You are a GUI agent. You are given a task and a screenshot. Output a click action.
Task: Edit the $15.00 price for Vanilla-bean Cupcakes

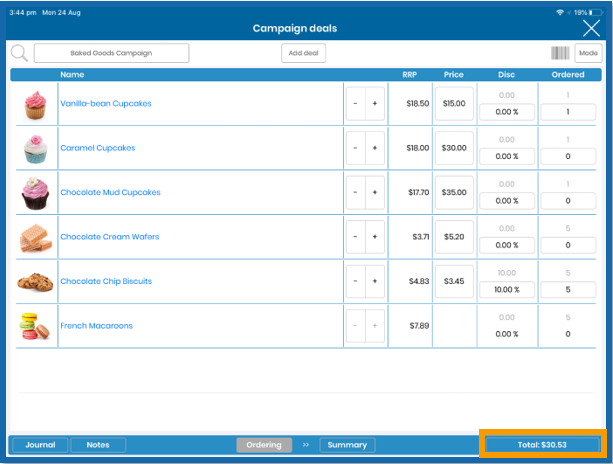[454, 104]
